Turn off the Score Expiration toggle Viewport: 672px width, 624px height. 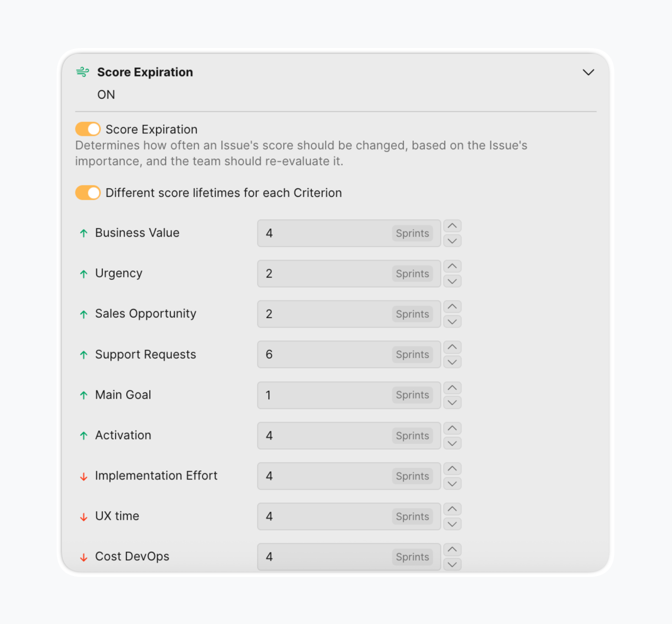[88, 129]
